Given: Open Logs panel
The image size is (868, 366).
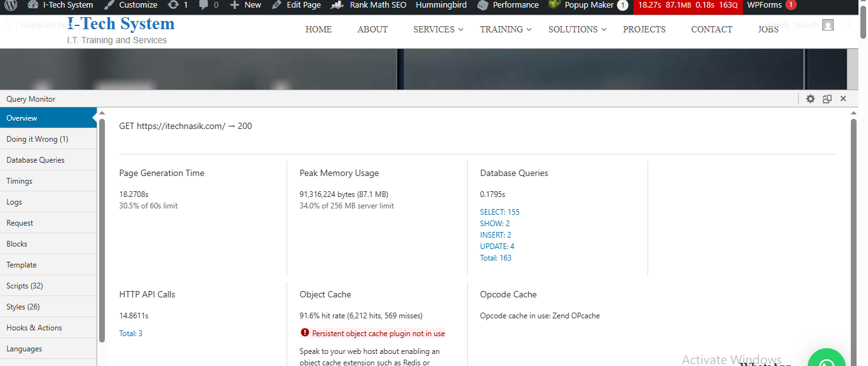Looking at the screenshot, I should [48, 201].
